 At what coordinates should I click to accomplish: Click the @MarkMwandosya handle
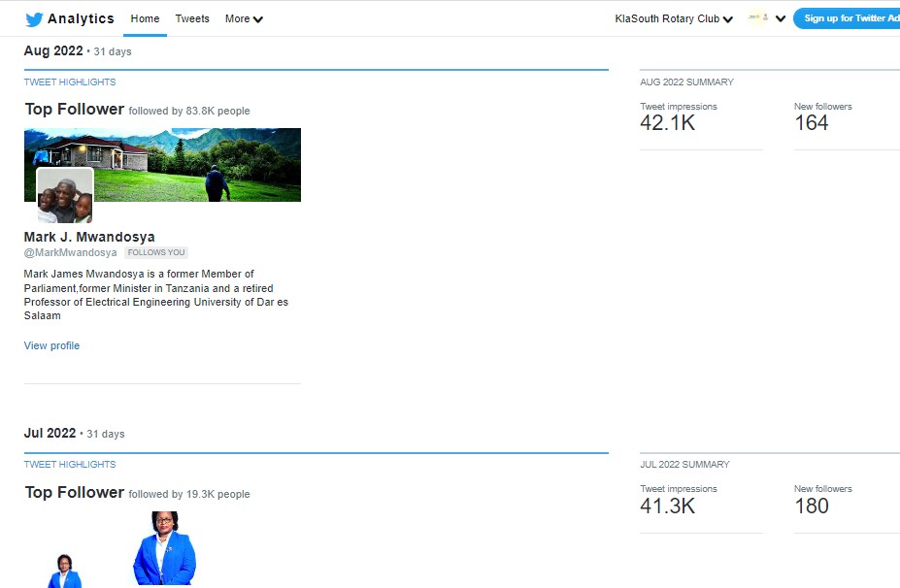pos(71,252)
